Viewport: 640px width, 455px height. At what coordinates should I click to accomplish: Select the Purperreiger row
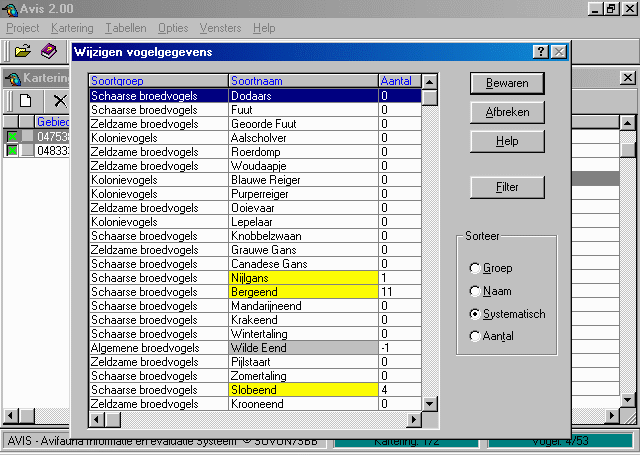click(x=255, y=194)
